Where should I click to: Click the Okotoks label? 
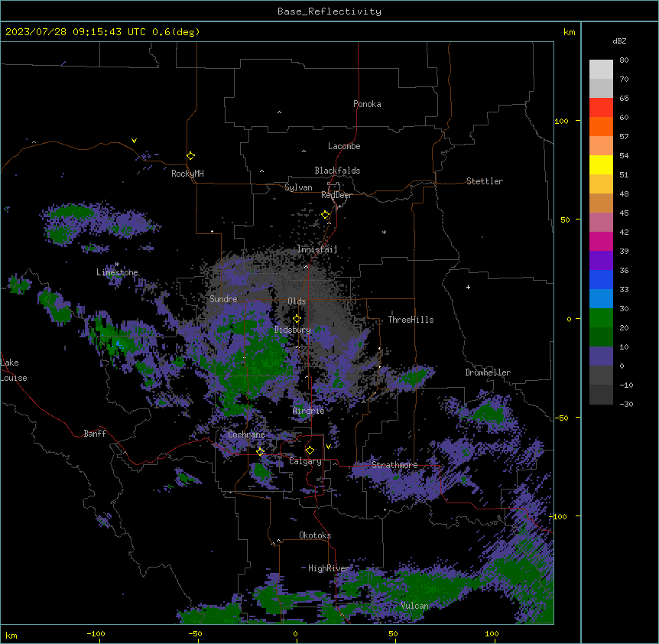coord(315,535)
